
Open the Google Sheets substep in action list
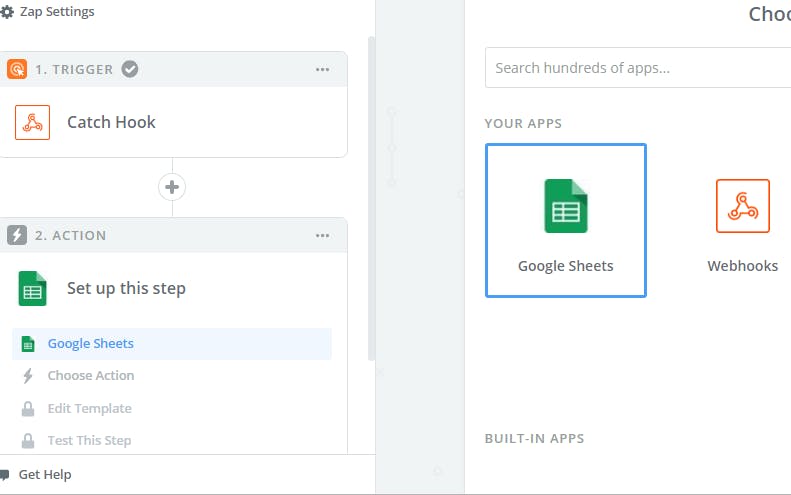(x=172, y=344)
